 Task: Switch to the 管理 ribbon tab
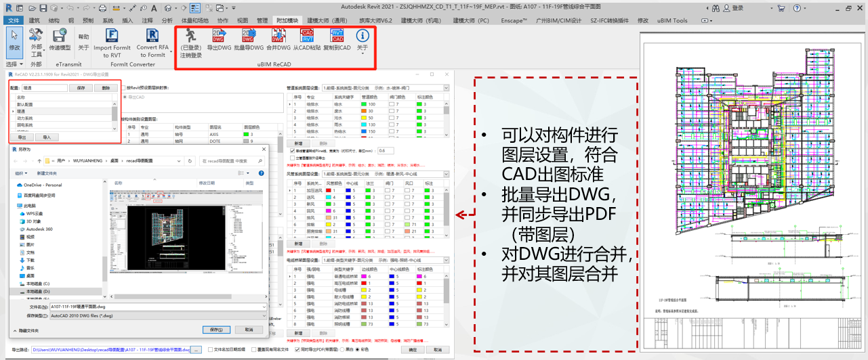[x=262, y=20]
